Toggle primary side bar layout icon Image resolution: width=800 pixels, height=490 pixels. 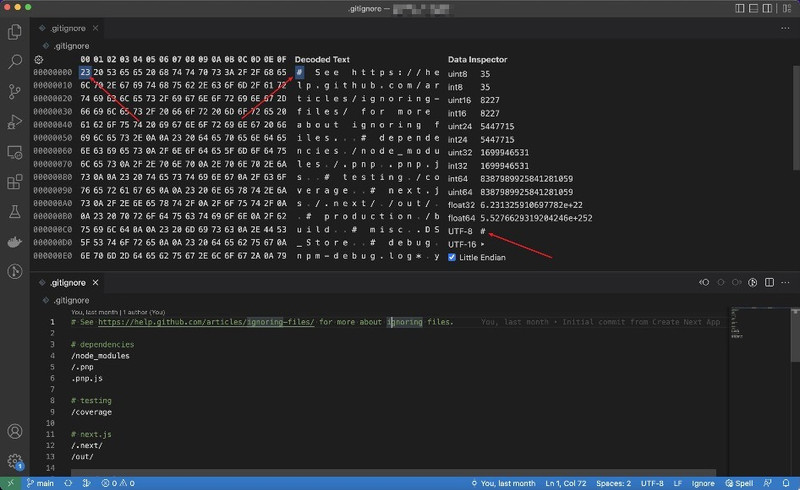point(740,8)
